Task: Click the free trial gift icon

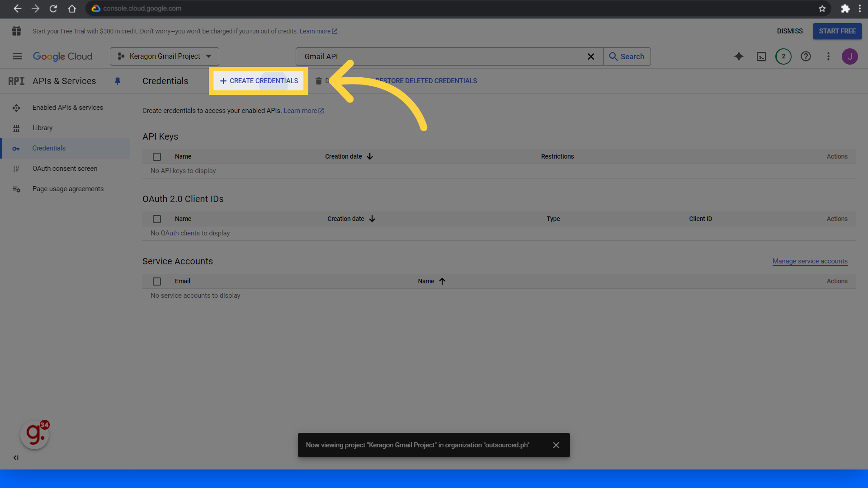Action: pyautogui.click(x=17, y=31)
